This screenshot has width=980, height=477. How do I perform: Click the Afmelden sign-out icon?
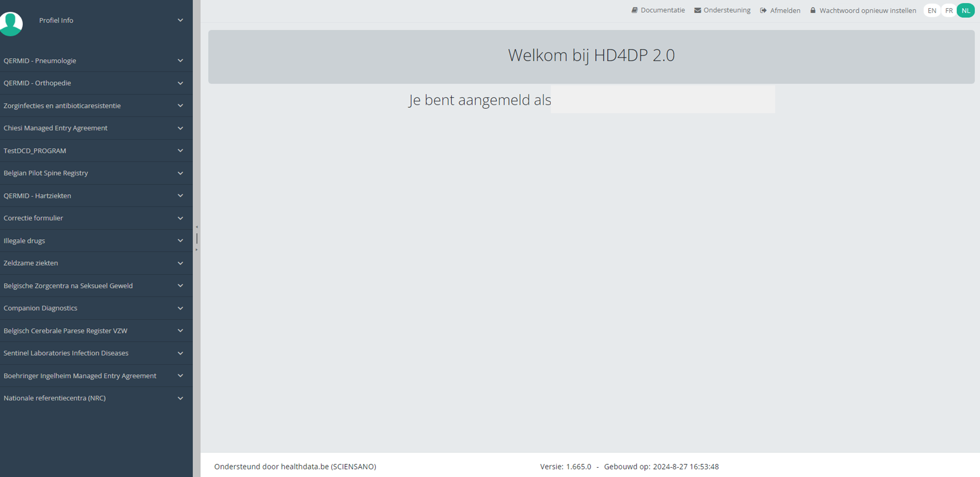(x=763, y=10)
